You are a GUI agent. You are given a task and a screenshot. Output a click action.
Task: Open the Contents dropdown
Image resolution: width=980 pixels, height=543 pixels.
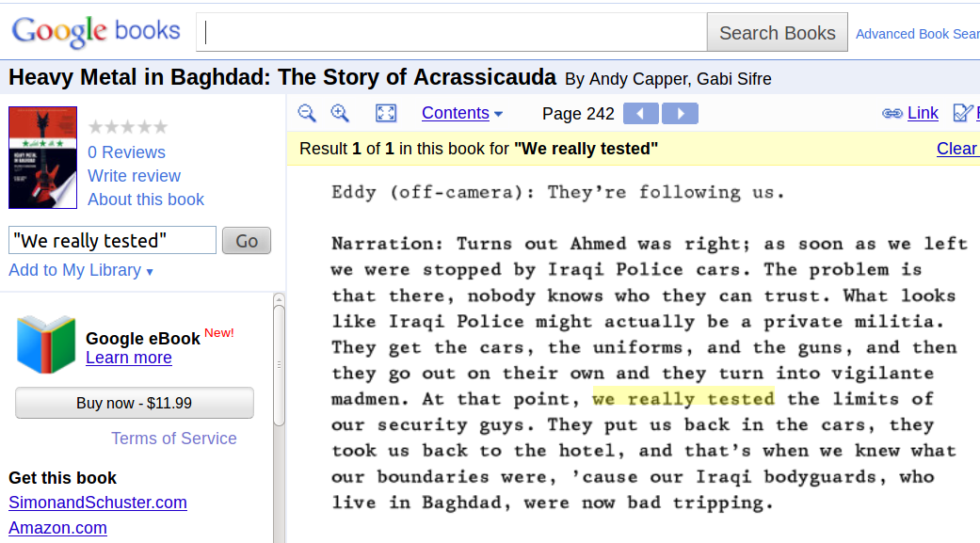[462, 113]
